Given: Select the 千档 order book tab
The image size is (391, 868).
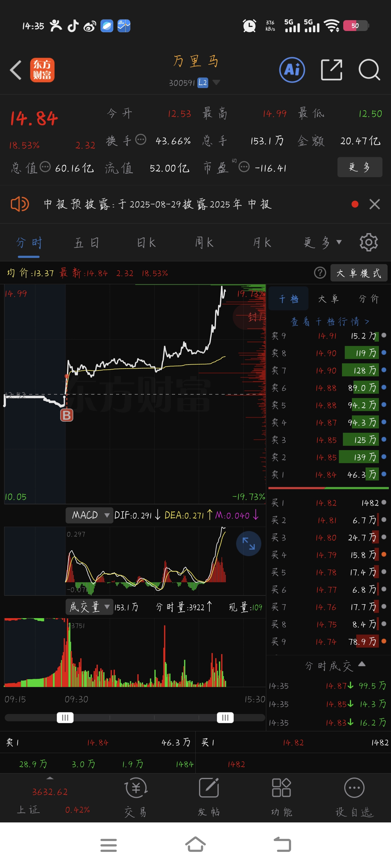Looking at the screenshot, I should coord(289,299).
